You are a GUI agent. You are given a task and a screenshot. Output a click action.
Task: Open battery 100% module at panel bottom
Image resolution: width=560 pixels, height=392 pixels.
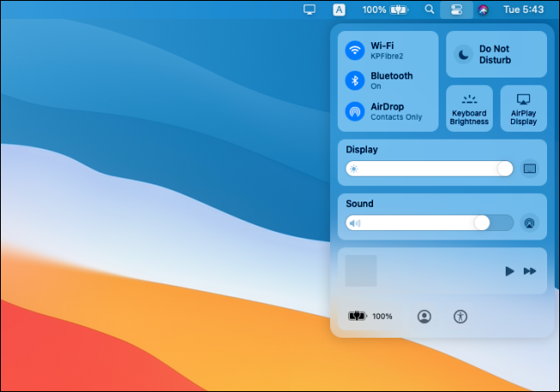coord(370,316)
